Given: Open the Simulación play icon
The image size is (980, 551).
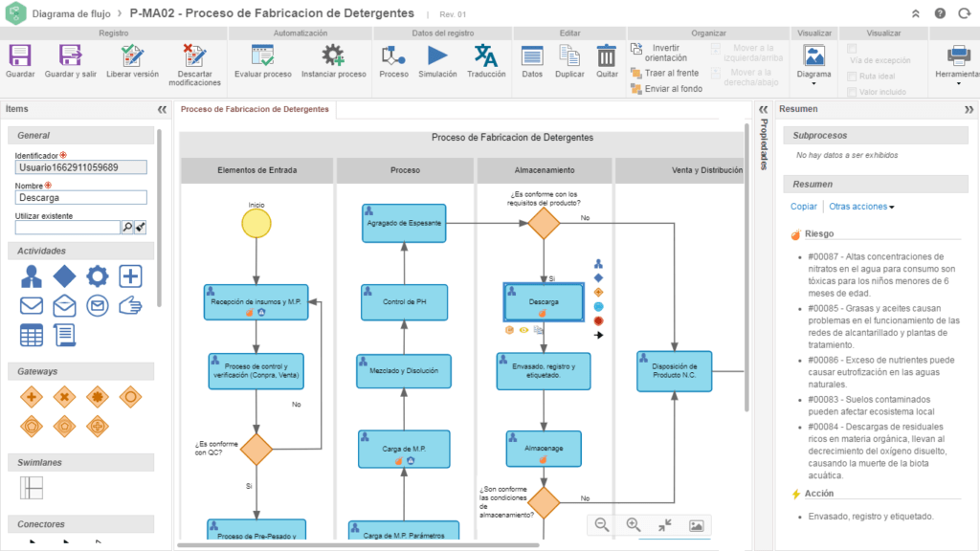Looking at the screenshot, I should click(x=438, y=55).
